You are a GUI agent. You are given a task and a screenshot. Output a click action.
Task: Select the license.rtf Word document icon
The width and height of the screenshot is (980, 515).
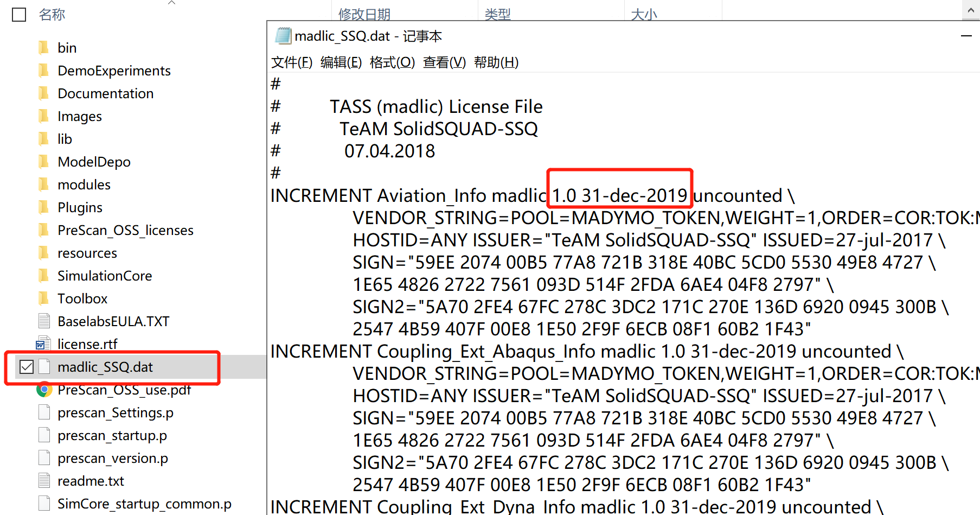point(43,344)
